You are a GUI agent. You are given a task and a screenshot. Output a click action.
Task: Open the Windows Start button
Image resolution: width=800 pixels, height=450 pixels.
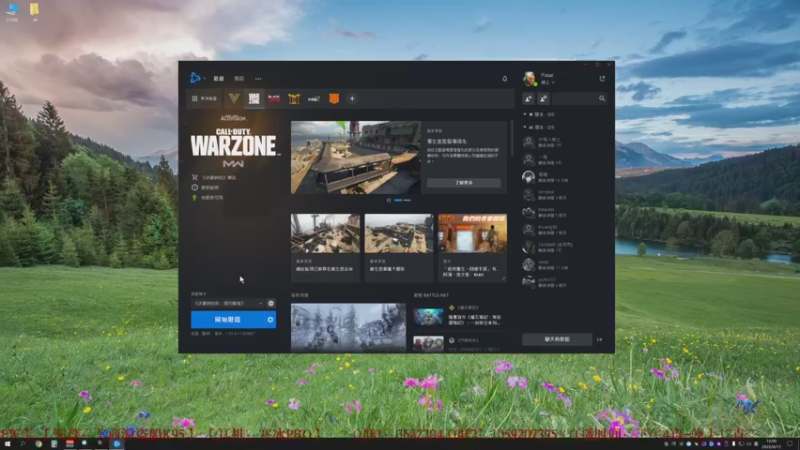[7, 444]
